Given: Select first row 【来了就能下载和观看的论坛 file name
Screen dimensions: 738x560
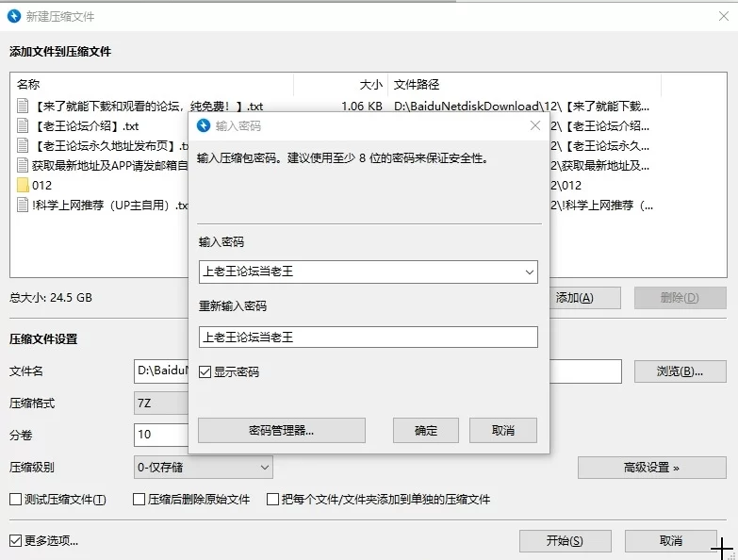Looking at the screenshot, I should (x=148, y=107).
